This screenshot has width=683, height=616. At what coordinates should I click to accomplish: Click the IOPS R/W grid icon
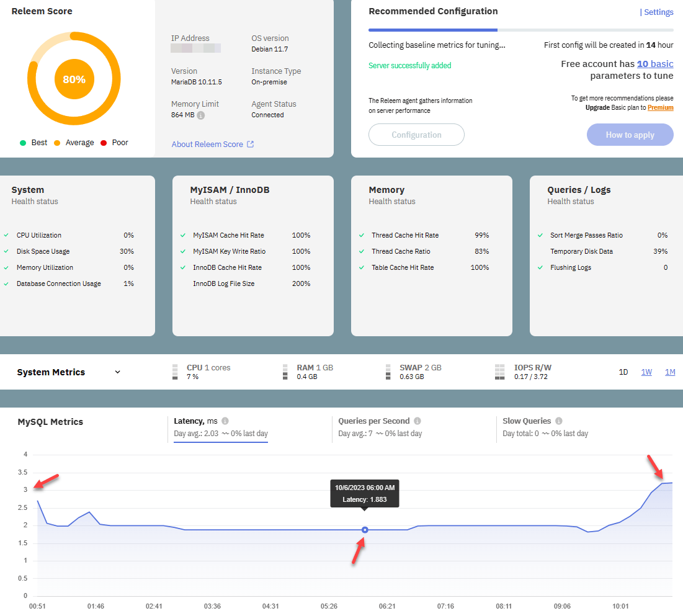(499, 372)
